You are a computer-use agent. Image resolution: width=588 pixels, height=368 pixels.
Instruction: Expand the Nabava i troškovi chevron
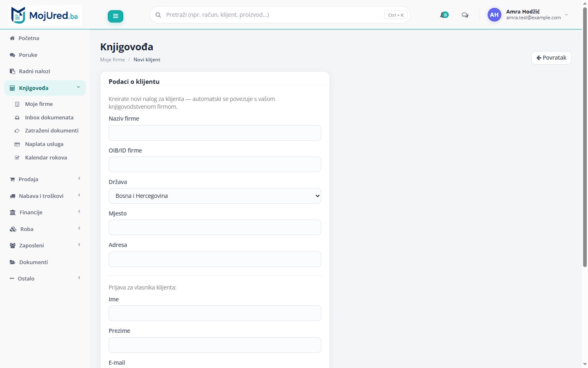pyautogui.click(x=79, y=195)
